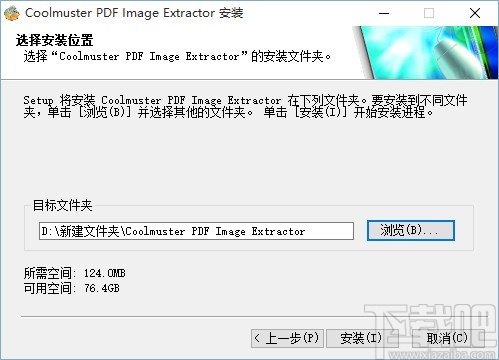
Task: Minimize the installer window
Action: pyautogui.click(x=384, y=13)
